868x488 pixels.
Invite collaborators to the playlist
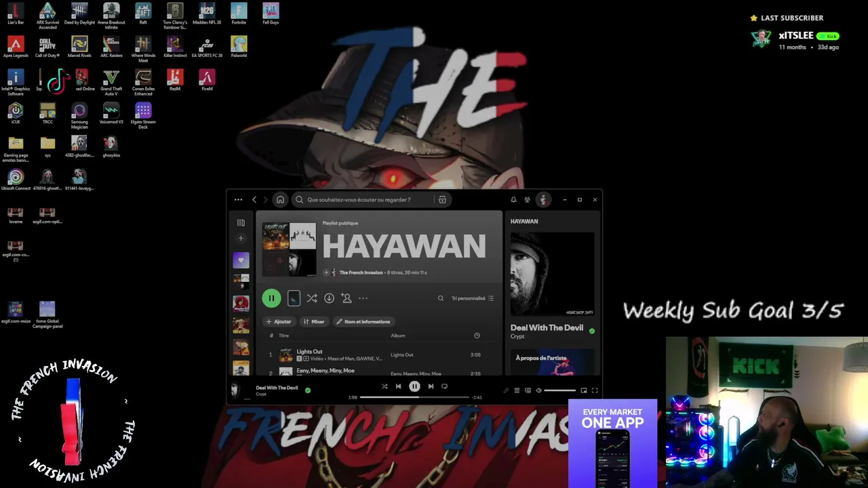[347, 298]
